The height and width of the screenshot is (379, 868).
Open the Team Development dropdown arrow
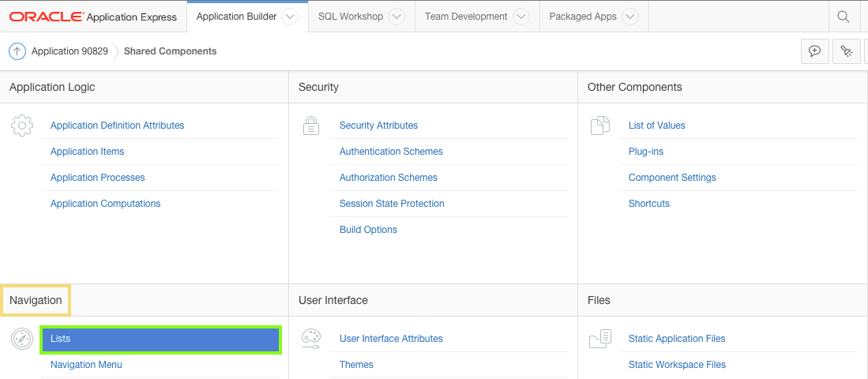tap(520, 17)
